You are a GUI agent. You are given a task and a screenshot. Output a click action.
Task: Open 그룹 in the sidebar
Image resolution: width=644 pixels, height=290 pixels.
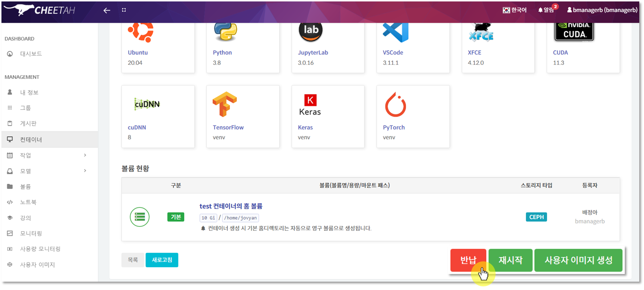pos(25,108)
